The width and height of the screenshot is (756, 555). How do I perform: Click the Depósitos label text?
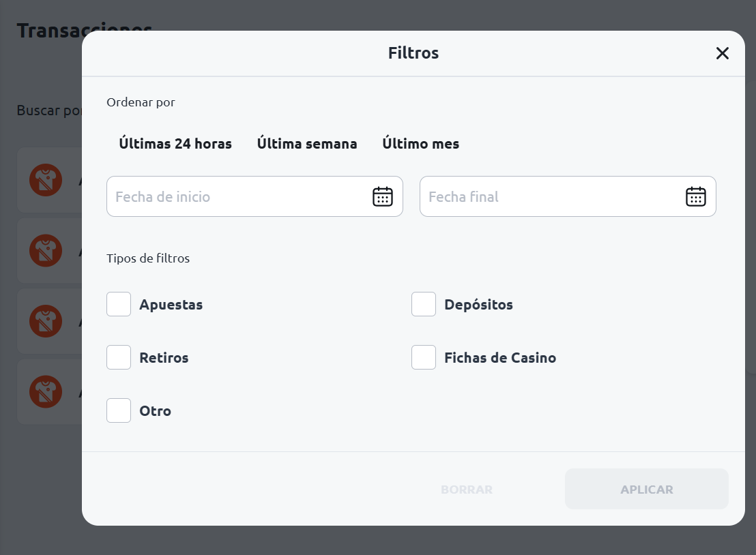(x=479, y=305)
